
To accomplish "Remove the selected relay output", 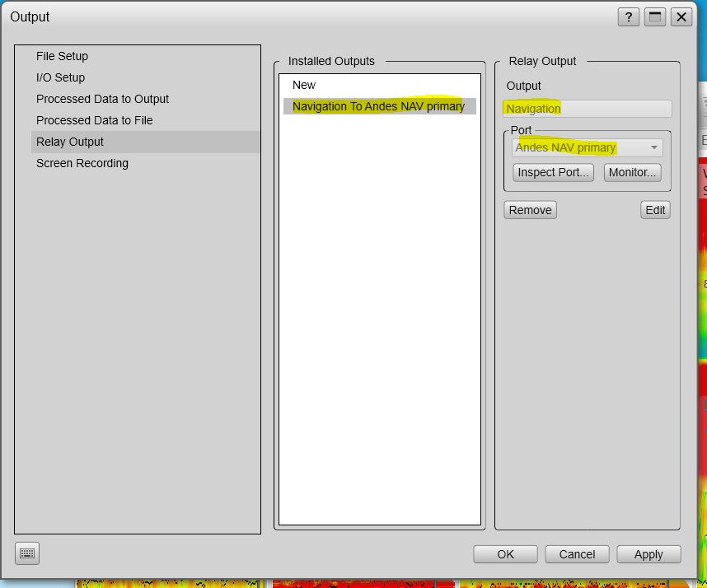I will 531,210.
